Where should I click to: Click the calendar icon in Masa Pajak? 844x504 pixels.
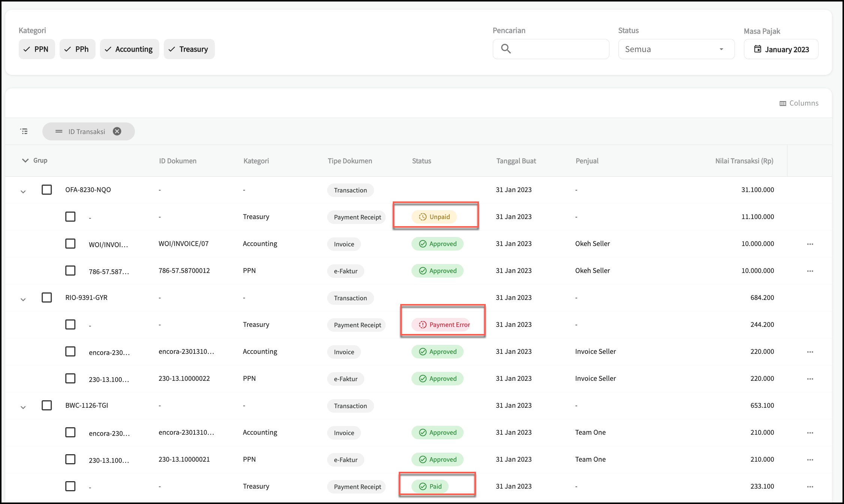757,49
